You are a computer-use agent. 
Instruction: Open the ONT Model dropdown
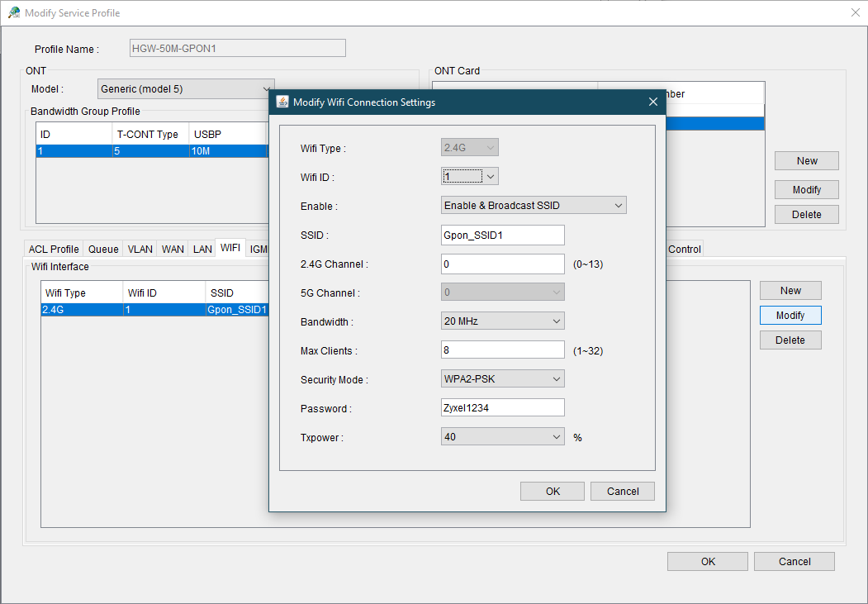(x=186, y=89)
